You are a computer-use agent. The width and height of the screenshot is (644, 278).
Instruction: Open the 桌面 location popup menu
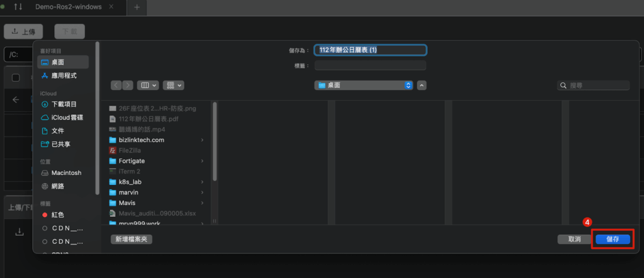click(x=364, y=85)
